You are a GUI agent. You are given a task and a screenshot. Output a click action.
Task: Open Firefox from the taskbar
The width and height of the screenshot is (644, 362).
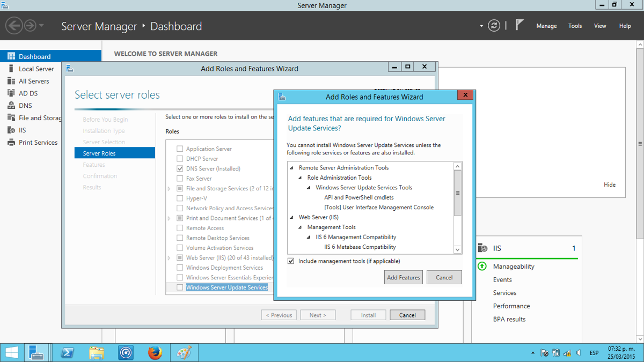pos(155,352)
